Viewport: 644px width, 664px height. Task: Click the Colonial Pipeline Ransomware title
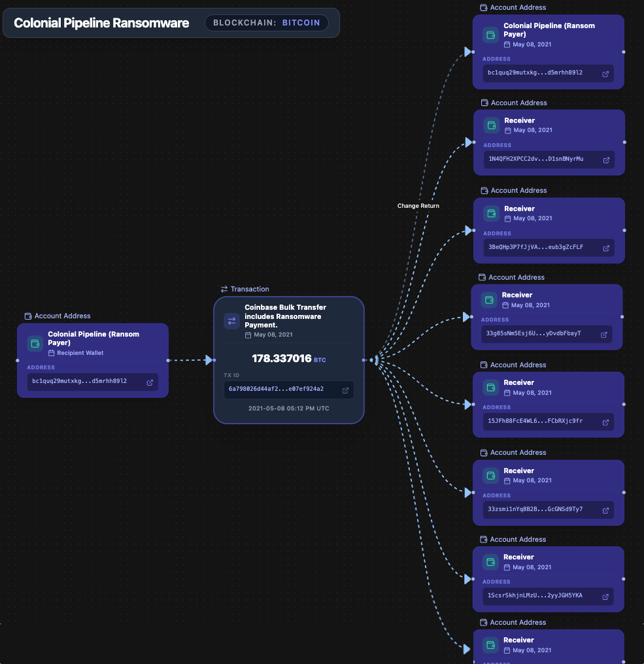click(x=101, y=22)
